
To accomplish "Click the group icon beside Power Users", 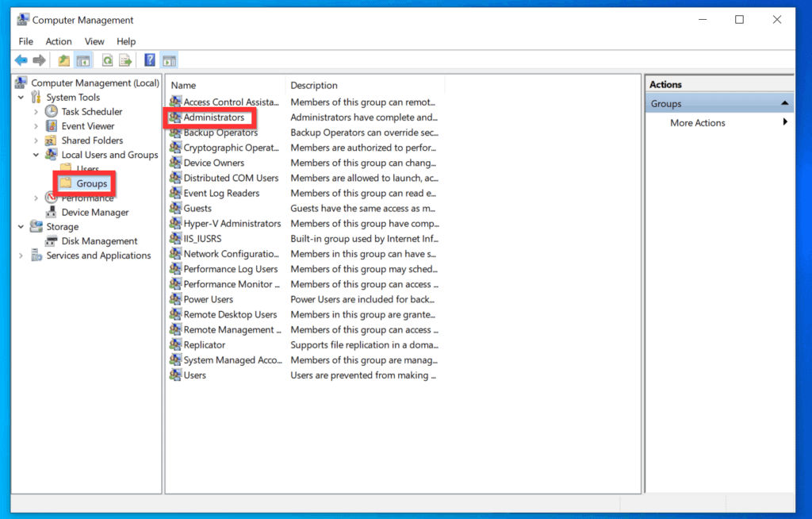I will coord(175,299).
